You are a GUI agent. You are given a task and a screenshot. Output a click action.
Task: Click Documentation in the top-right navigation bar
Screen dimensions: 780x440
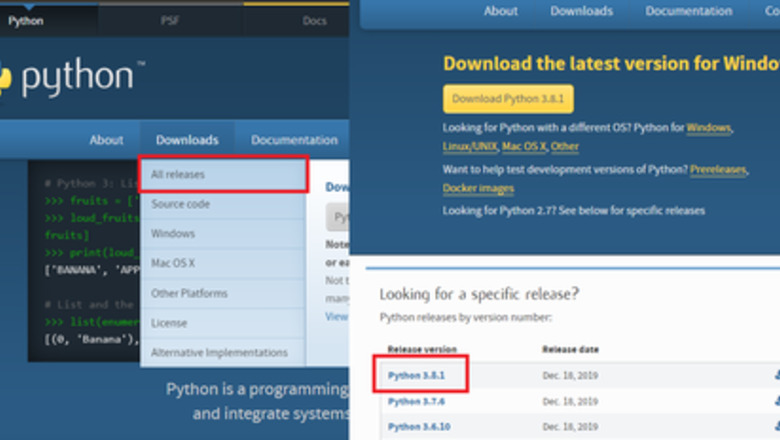tap(688, 11)
